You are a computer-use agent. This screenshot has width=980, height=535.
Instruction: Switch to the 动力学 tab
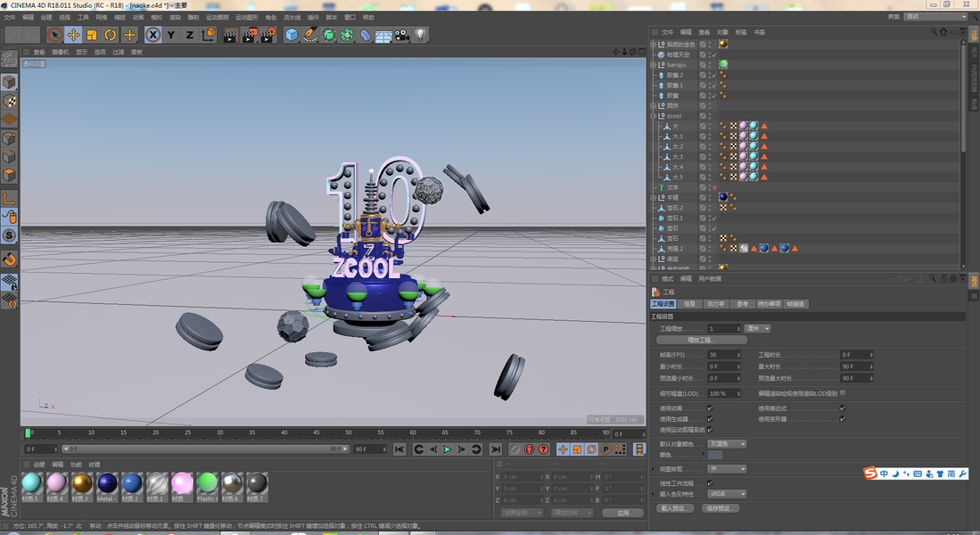[716, 304]
